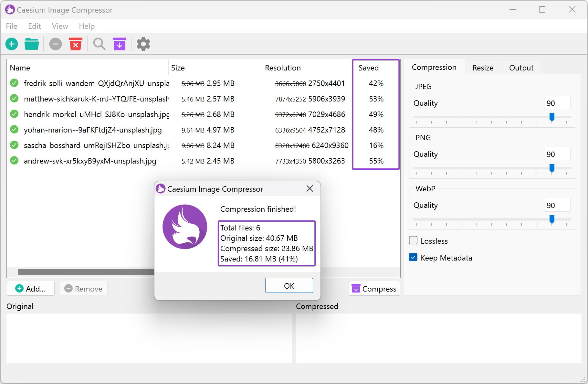Click the 4752x7128 resolution cell

pyautogui.click(x=327, y=130)
